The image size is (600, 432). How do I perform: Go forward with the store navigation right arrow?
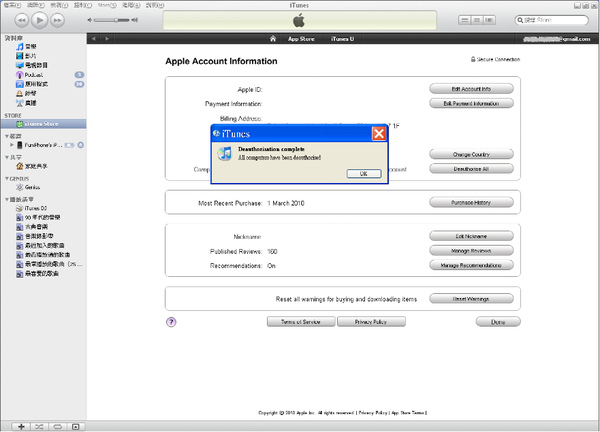coord(107,39)
